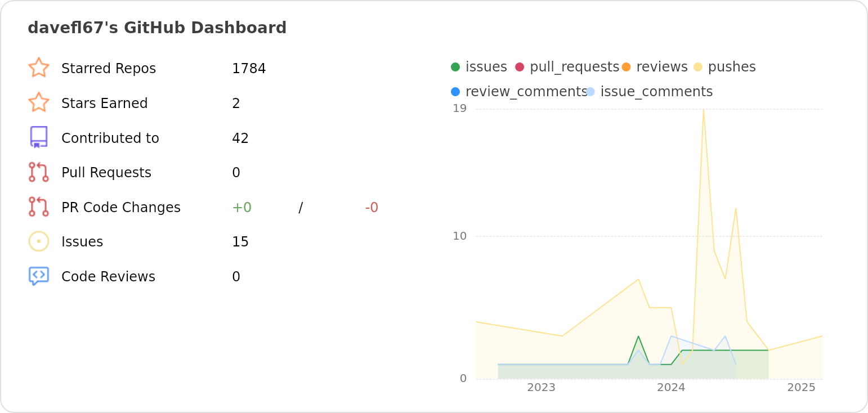Click the Code Reviews icon
The width and height of the screenshot is (868, 413).
coord(39,276)
